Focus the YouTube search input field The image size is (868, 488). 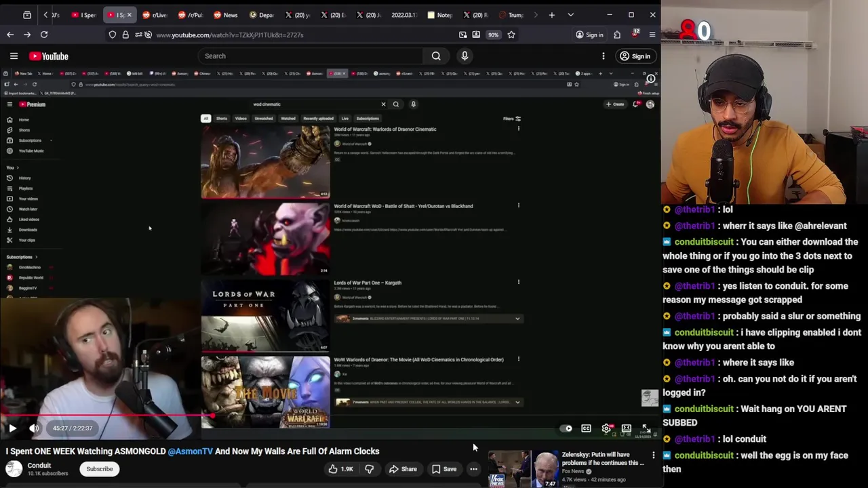pos(311,56)
